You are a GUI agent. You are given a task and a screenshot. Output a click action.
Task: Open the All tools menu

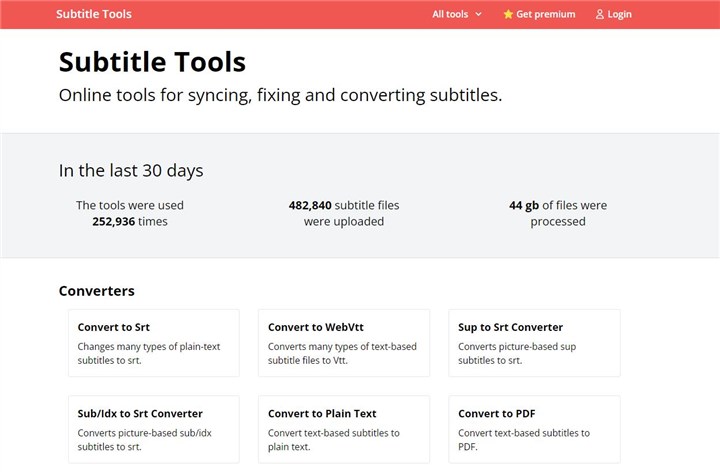(450, 15)
